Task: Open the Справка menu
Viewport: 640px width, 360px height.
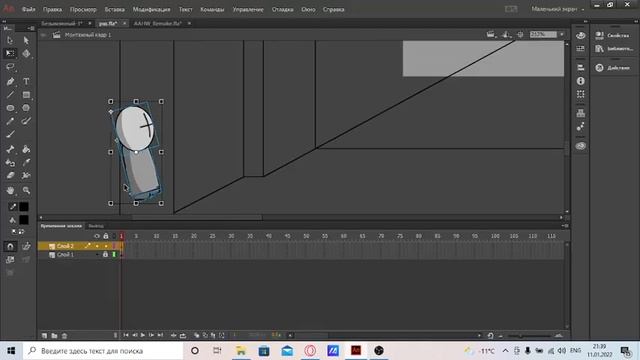Action: [x=333, y=9]
